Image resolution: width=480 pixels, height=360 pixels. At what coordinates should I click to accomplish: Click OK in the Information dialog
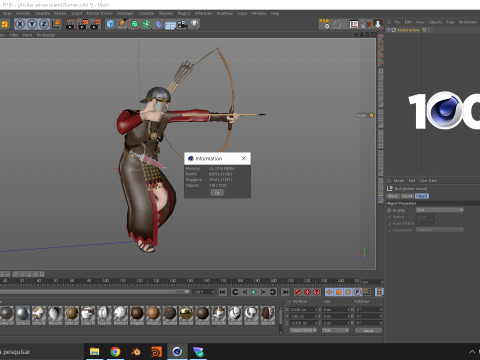click(x=217, y=193)
